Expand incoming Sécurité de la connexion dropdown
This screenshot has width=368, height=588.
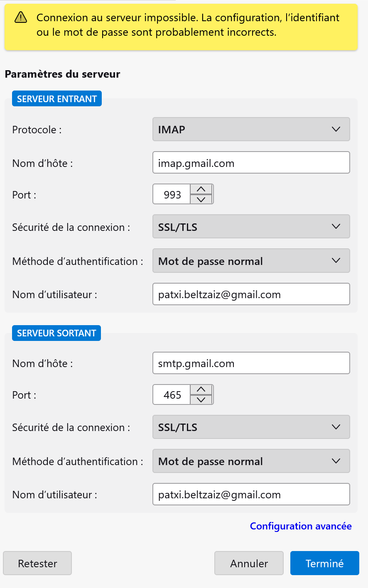(251, 227)
